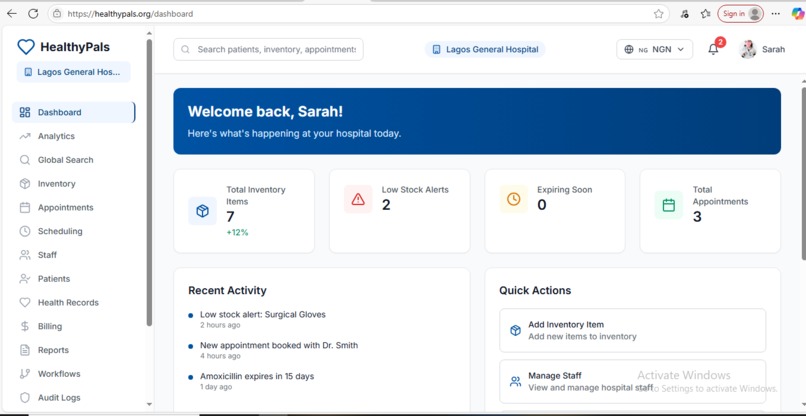Click the sidebar scrollbar down arrow

click(149, 405)
